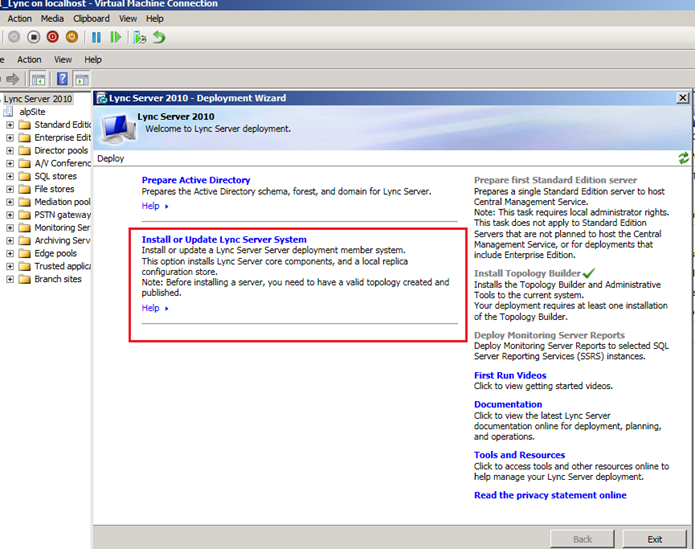695x549 pixels.
Task: Open the VM Connection Help menu
Action: [x=155, y=19]
